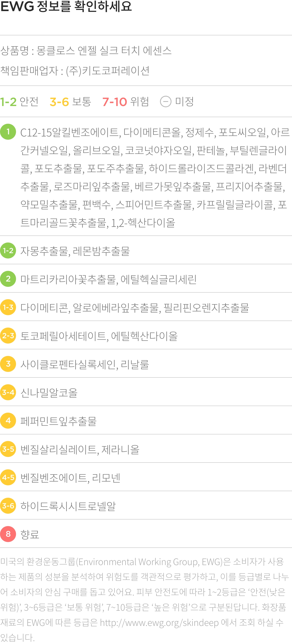This screenshot has height=644, width=292.
Task: Click the EWG 정보를 확인하세요 heading
Action: [66, 6]
